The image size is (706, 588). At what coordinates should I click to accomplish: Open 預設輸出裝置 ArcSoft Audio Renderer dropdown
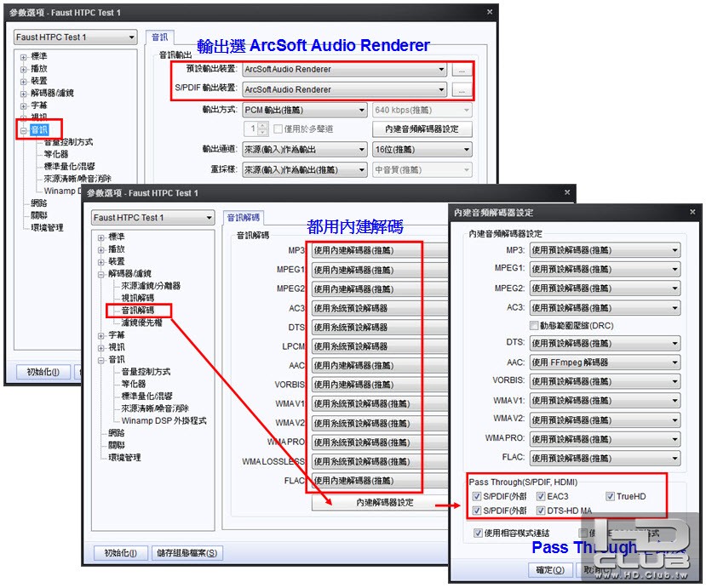pyautogui.click(x=344, y=69)
